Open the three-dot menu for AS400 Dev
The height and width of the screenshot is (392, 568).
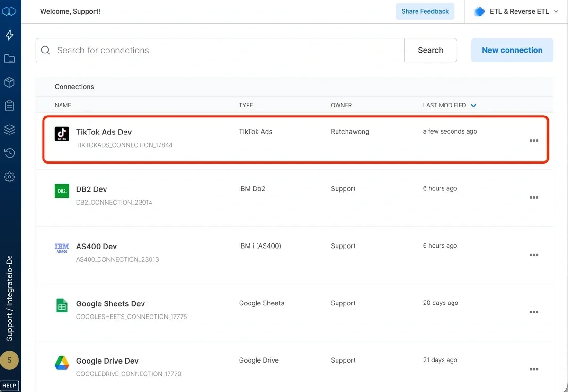click(534, 255)
